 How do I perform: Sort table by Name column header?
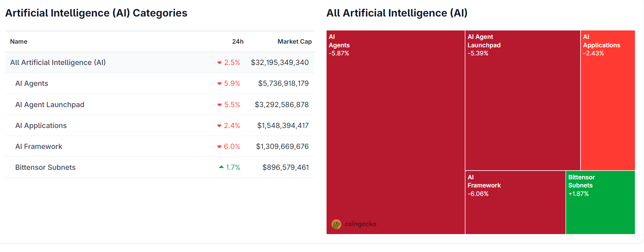point(19,42)
